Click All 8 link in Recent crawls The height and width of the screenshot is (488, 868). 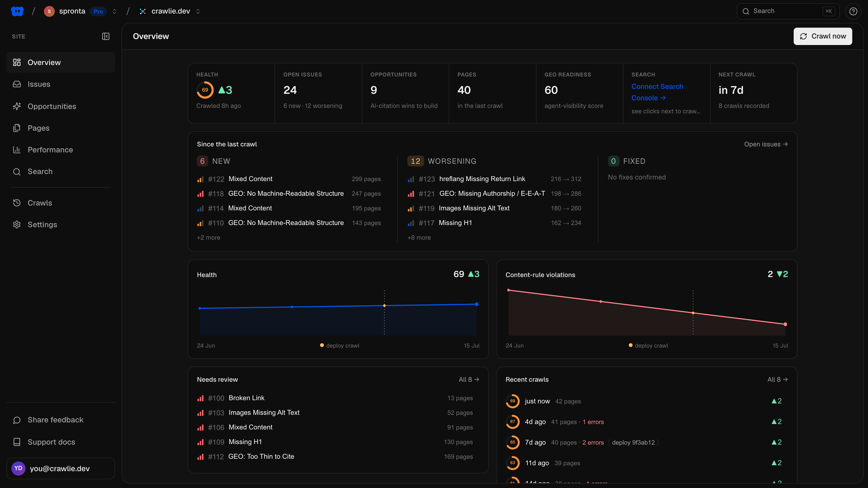(x=778, y=380)
